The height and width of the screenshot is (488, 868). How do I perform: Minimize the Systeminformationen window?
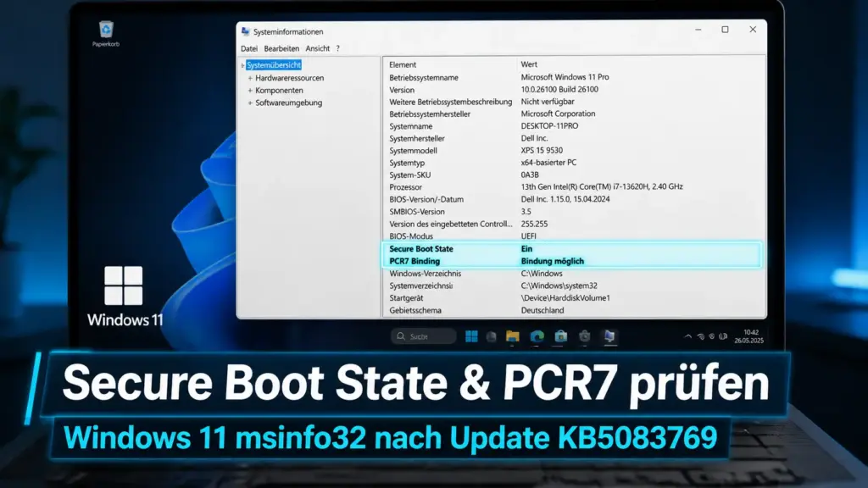698,30
